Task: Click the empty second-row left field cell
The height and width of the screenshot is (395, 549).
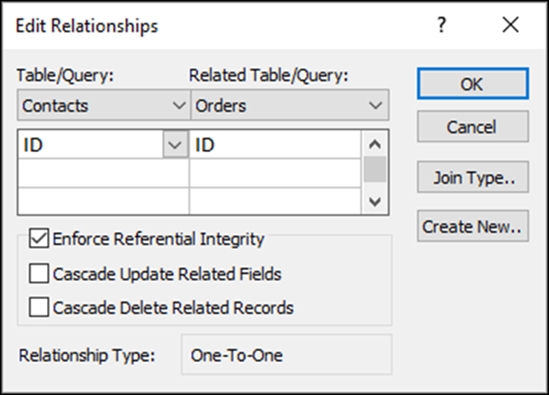Action: (x=103, y=173)
